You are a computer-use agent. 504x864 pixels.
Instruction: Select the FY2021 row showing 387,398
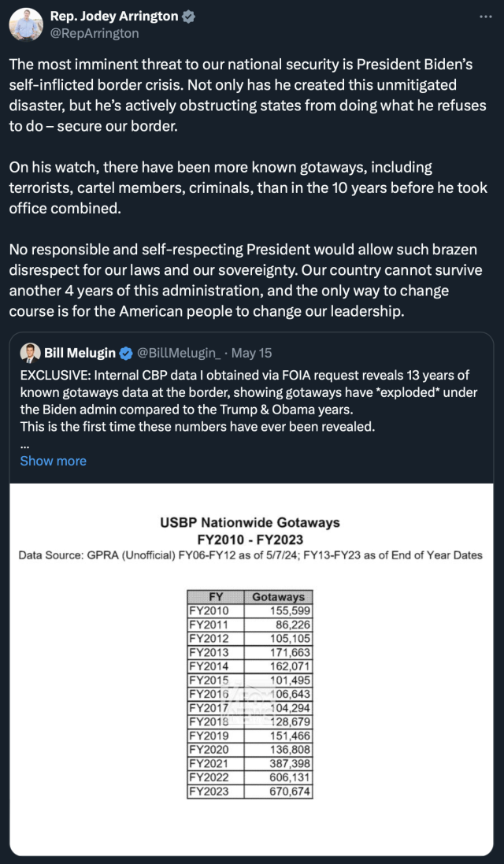point(250,765)
